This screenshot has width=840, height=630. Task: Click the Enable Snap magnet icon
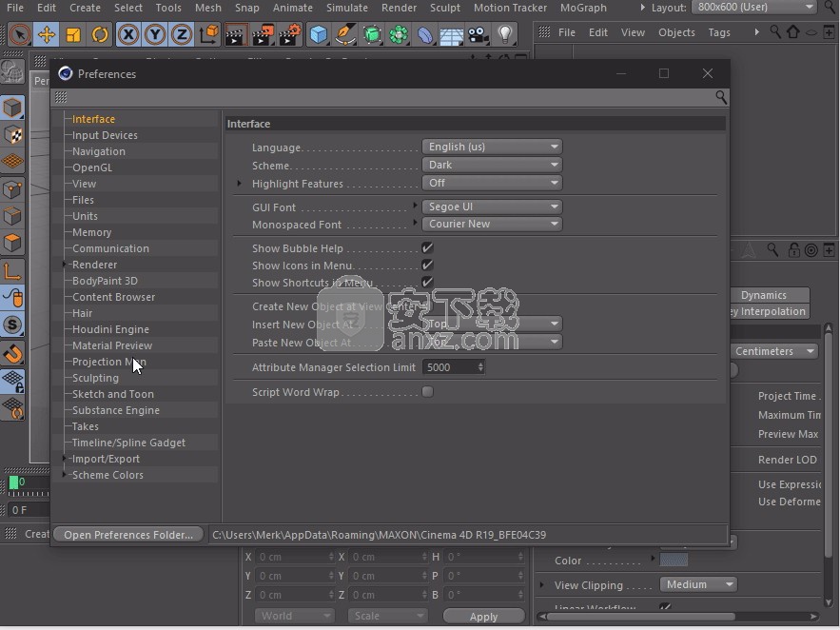pyautogui.click(x=13, y=353)
